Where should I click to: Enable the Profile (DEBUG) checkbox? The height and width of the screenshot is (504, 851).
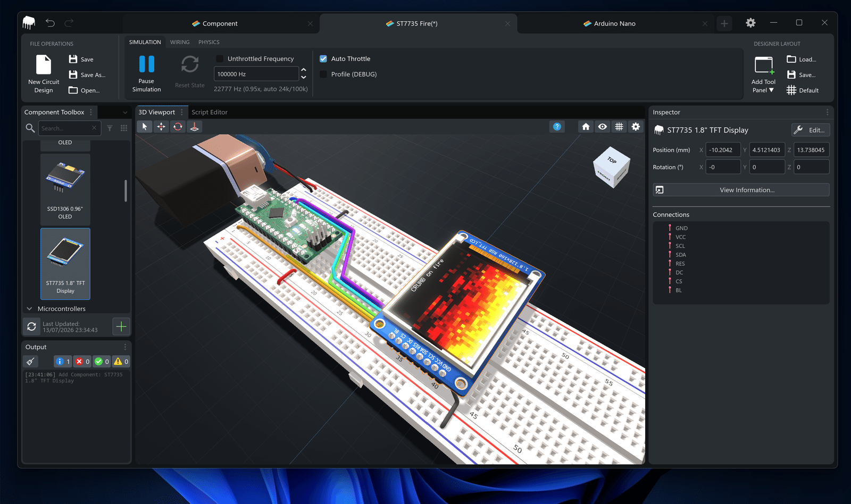pos(323,74)
